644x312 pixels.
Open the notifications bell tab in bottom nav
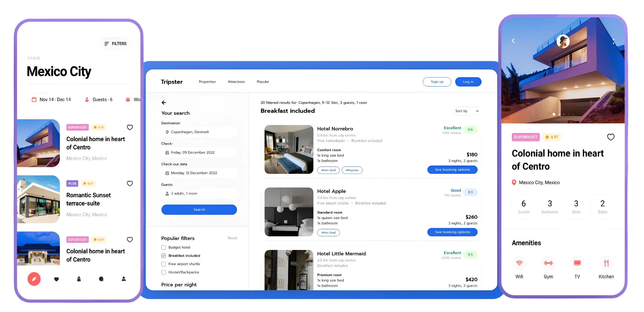tap(79, 279)
